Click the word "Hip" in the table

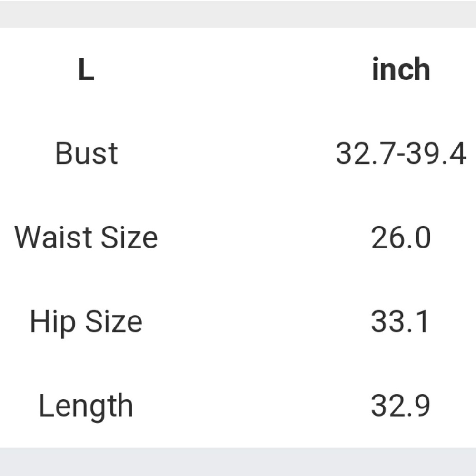pos(52,322)
